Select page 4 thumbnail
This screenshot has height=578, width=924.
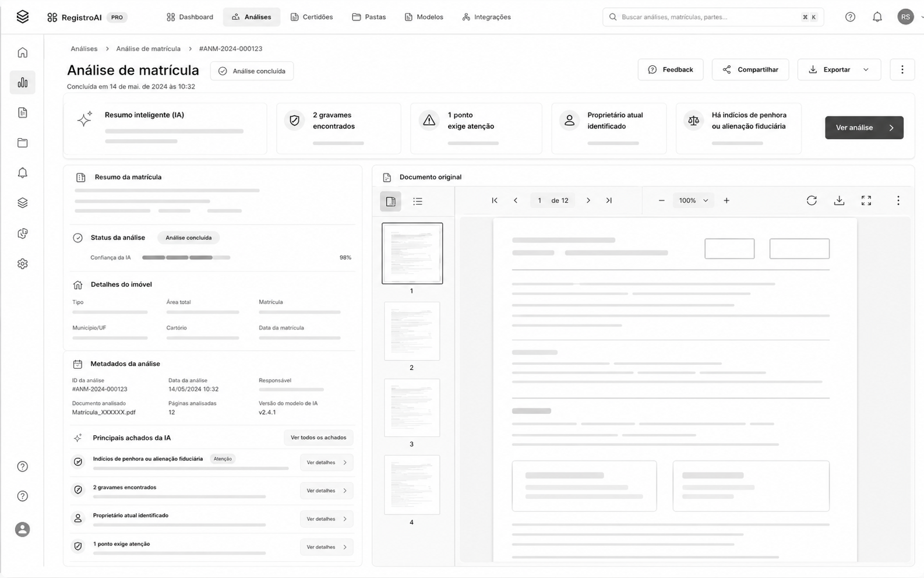point(412,485)
